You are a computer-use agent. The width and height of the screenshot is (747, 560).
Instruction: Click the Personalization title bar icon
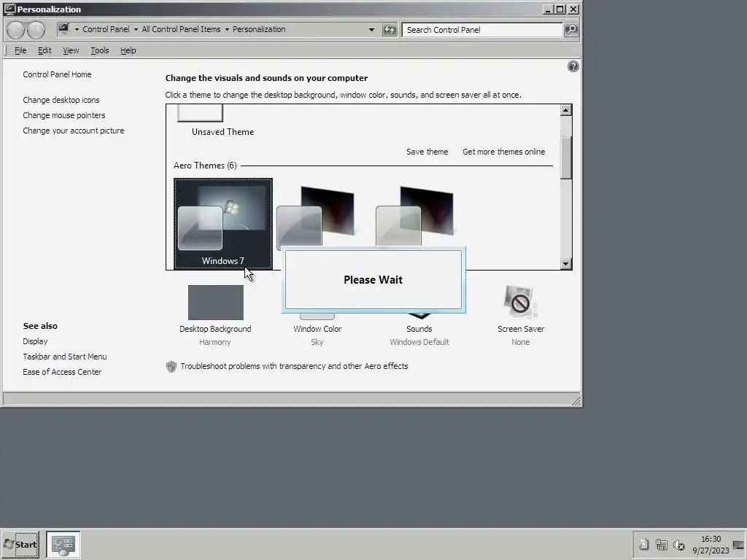pos(9,9)
